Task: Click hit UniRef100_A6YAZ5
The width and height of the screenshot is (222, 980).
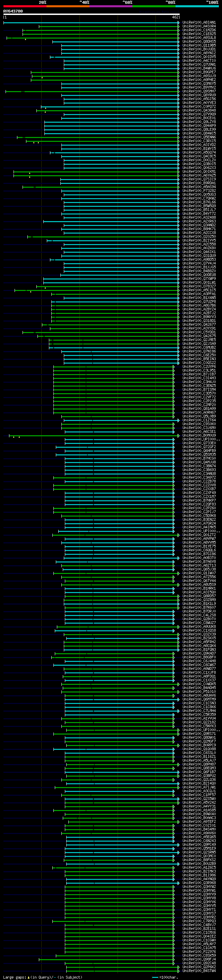Action: 199,175
